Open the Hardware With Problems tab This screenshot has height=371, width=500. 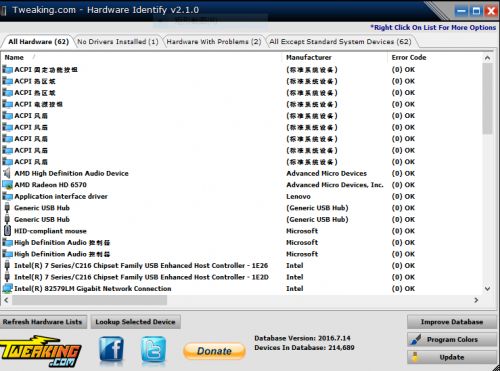[x=214, y=42]
